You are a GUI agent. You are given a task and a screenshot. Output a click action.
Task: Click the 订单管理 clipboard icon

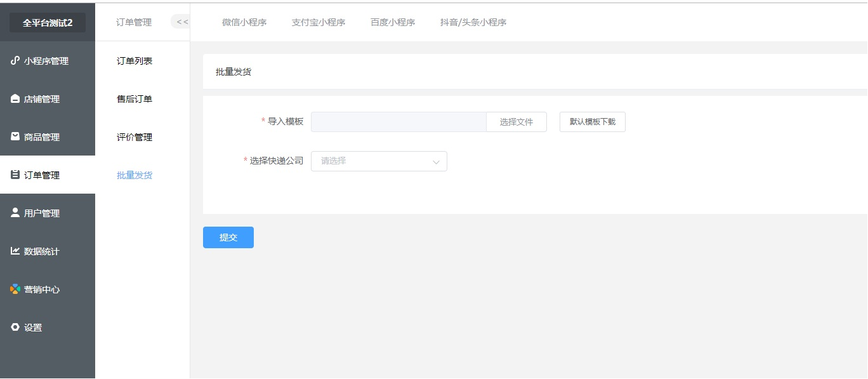[15, 175]
